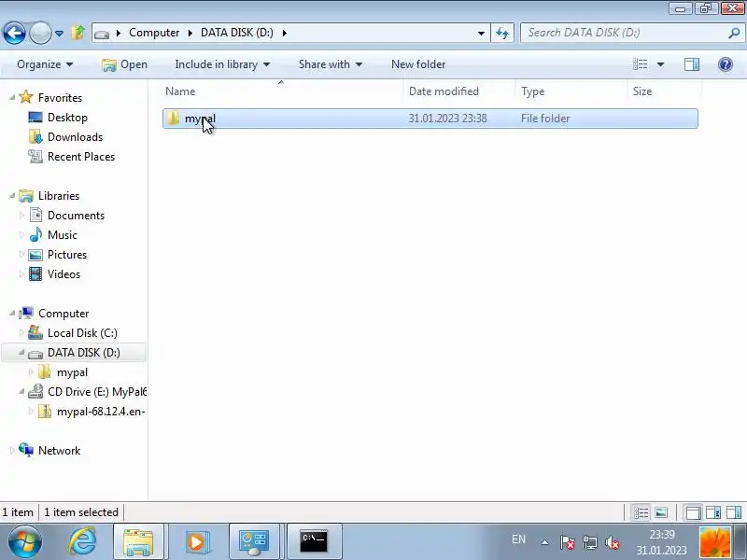Viewport: 747px width, 560px height.
Task: Expand the arrow after DATA DISK (D:) breadcrumb
Action: pyautogui.click(x=285, y=33)
